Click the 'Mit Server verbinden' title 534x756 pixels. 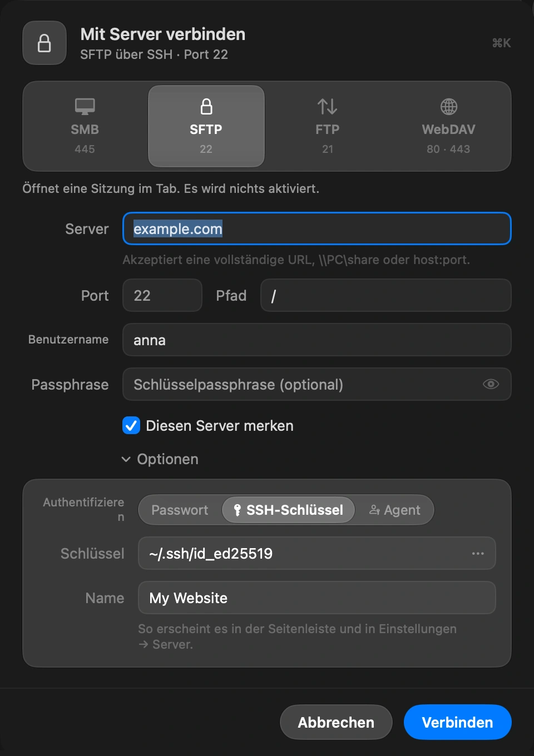[163, 34]
